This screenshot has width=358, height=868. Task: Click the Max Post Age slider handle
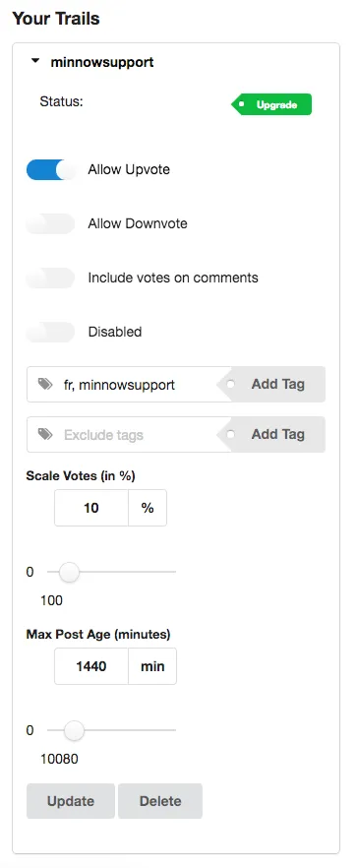(x=74, y=730)
